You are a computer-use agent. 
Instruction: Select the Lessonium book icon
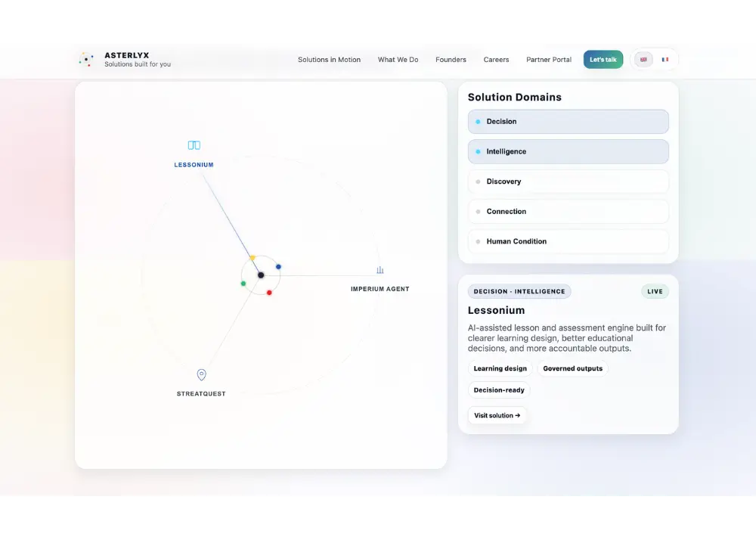[x=194, y=145]
